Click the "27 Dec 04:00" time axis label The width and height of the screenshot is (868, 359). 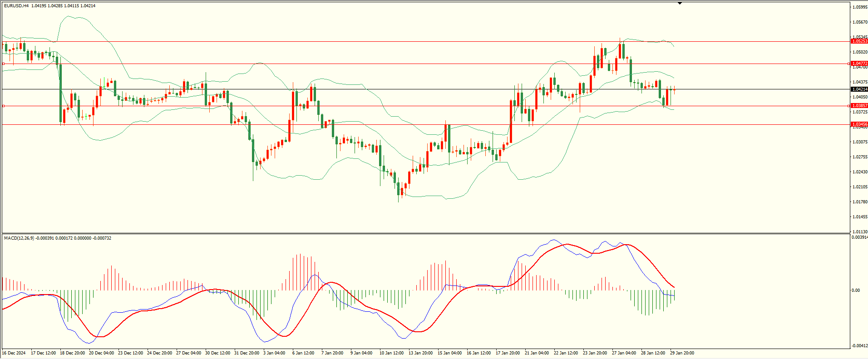tap(189, 353)
